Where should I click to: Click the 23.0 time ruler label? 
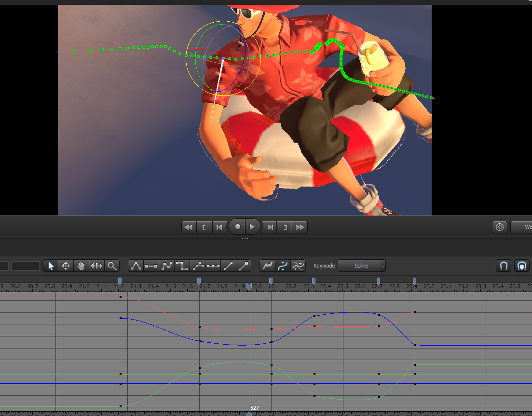(429, 286)
